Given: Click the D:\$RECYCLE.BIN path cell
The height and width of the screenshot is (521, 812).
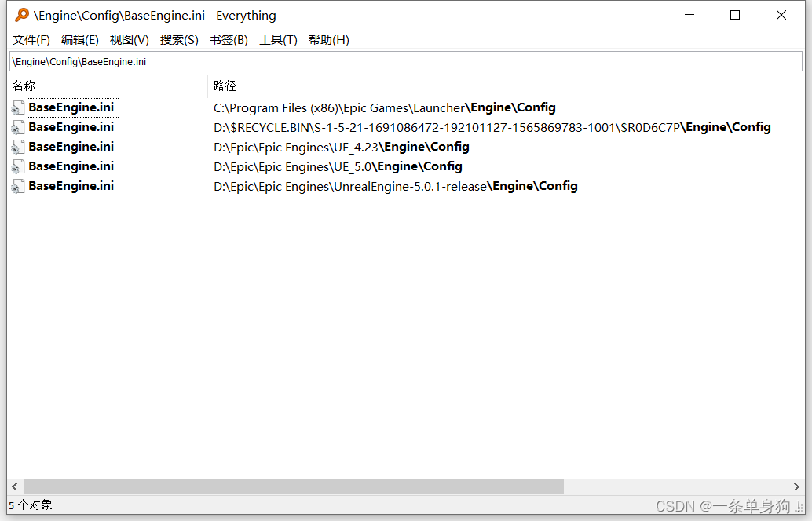Looking at the screenshot, I should [x=492, y=127].
